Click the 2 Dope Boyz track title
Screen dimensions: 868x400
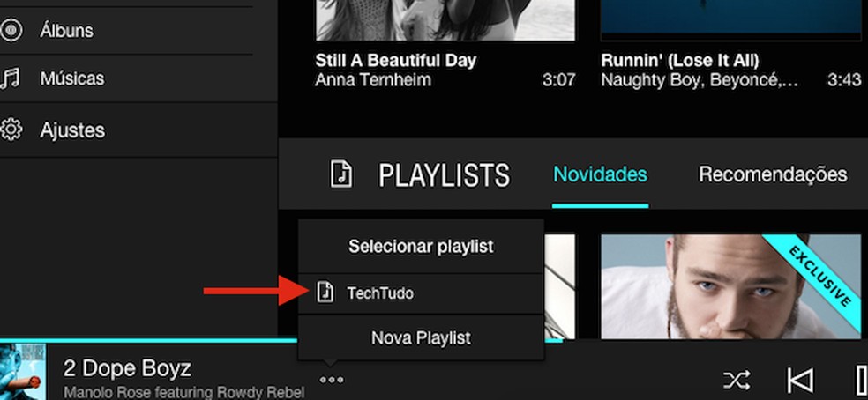[x=127, y=368]
